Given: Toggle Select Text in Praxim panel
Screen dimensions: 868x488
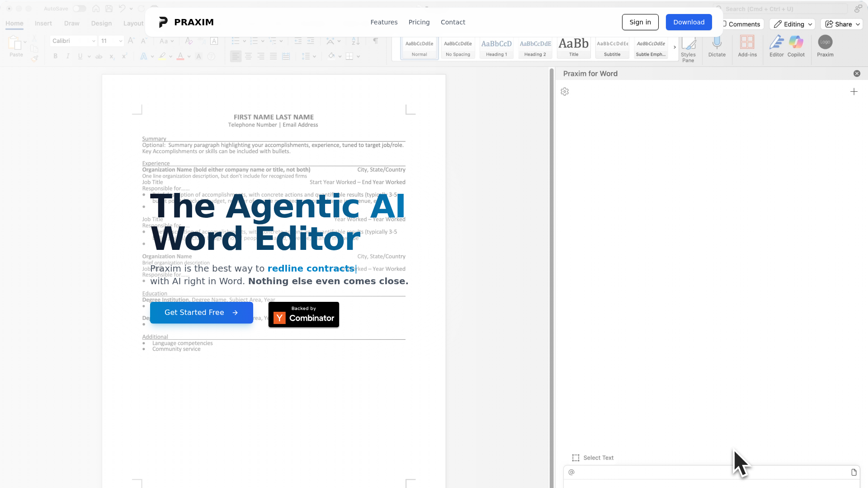Looking at the screenshot, I should pyautogui.click(x=593, y=458).
